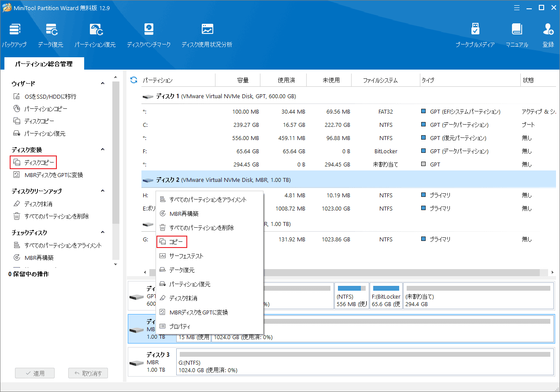Open パーティション復元 wizard in sidebar
The image size is (560, 392).
pos(39,133)
